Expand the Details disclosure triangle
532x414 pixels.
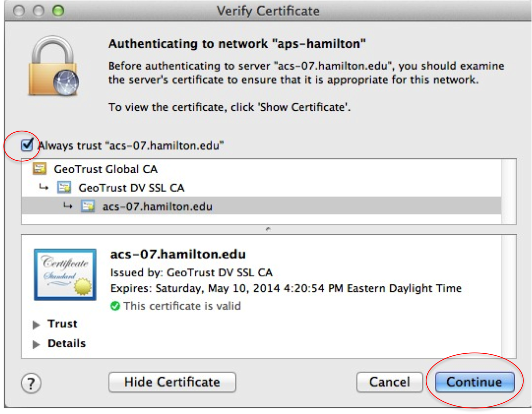pos(36,345)
